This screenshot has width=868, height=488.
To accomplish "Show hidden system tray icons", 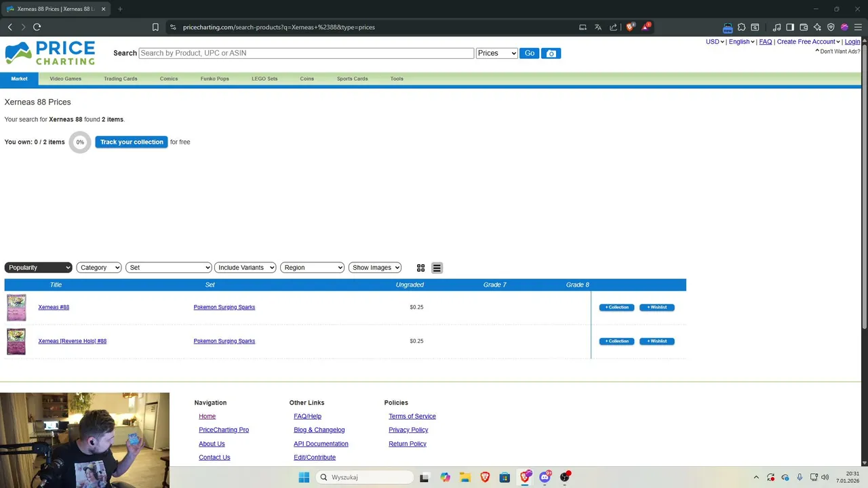I will pos(756,477).
